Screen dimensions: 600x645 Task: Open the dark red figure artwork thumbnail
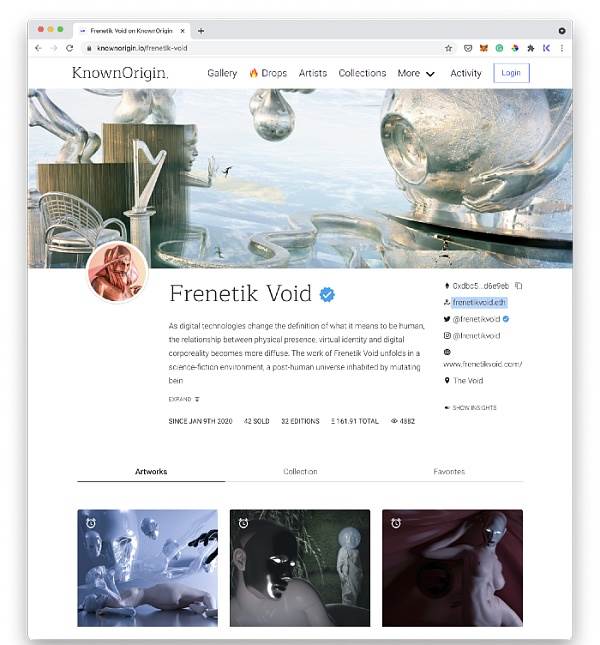click(x=452, y=568)
